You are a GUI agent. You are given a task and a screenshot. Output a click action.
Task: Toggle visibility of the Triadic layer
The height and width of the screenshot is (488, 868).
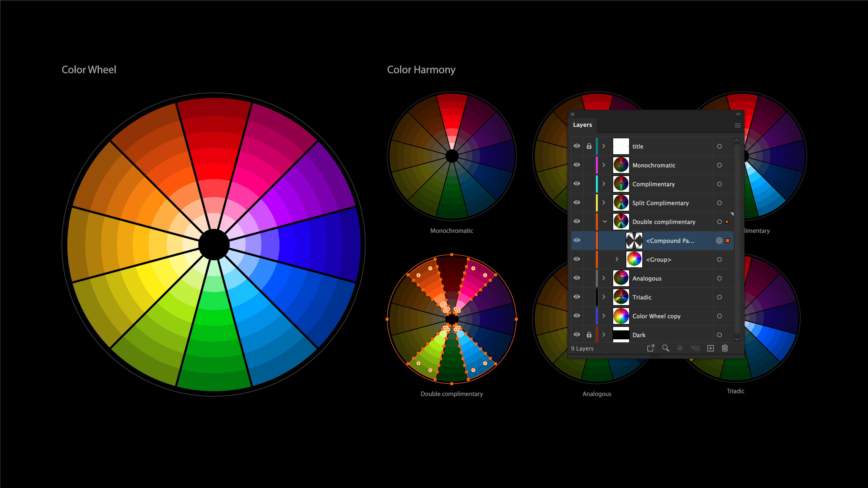pyautogui.click(x=577, y=297)
